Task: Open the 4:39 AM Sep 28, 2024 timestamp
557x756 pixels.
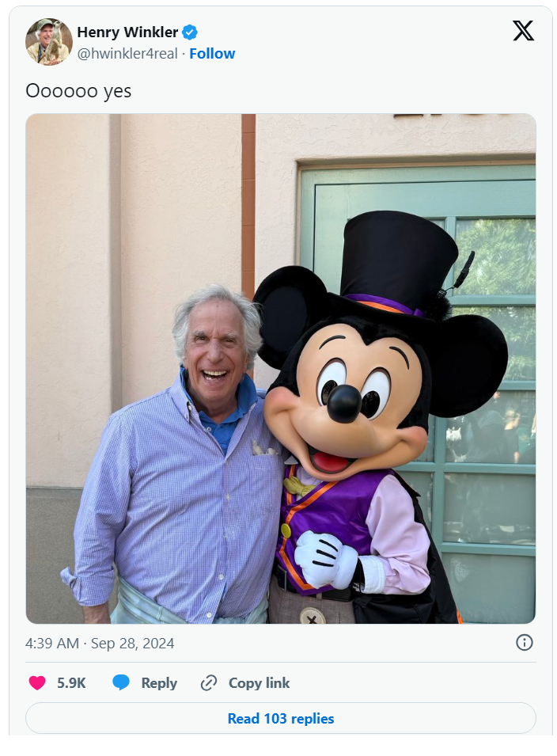Action: coord(100,643)
